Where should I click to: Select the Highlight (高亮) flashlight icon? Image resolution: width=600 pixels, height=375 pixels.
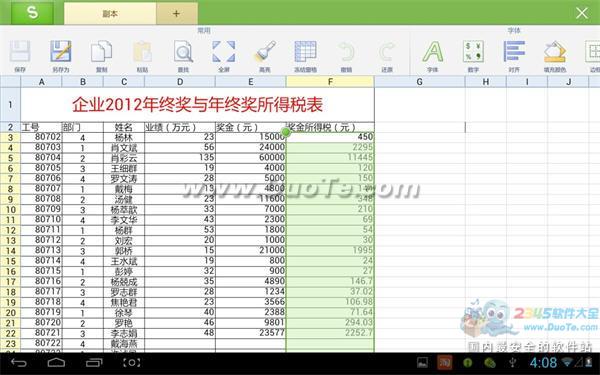pos(265,55)
